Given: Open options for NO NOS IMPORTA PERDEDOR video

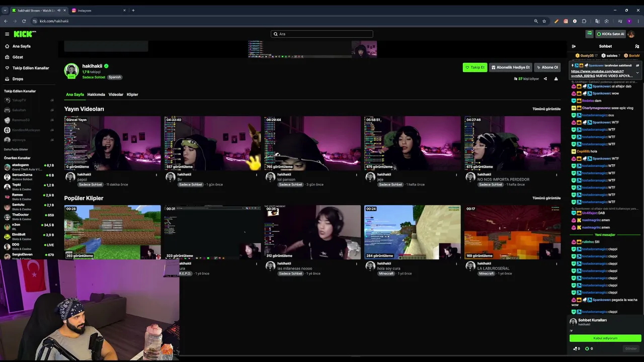Looking at the screenshot, I should click(x=556, y=175).
